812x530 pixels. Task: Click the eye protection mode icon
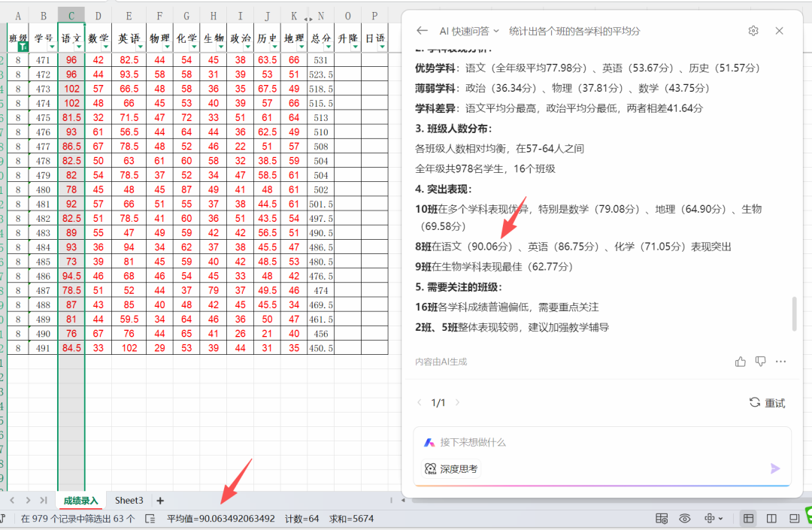[x=684, y=518]
